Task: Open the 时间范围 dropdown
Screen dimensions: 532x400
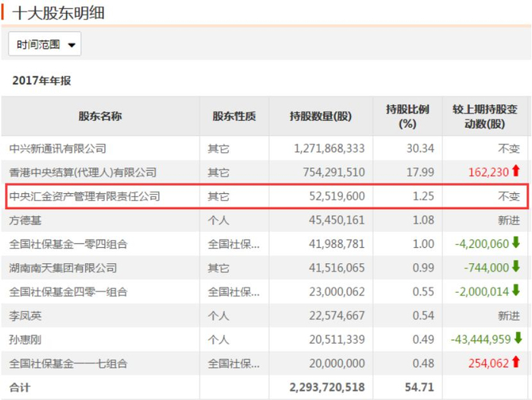Action: [x=45, y=44]
